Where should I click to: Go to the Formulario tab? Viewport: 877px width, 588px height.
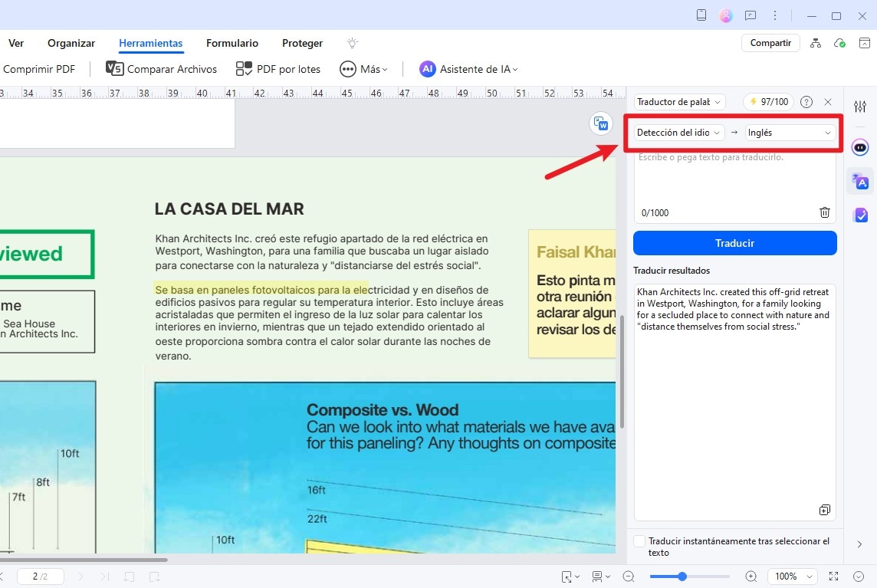[x=232, y=43]
